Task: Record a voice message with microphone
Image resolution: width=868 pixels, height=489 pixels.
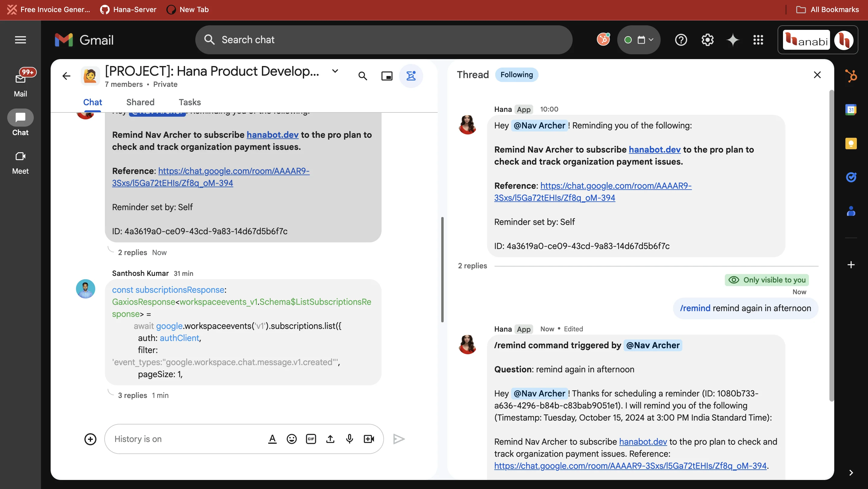Action: coord(349,439)
